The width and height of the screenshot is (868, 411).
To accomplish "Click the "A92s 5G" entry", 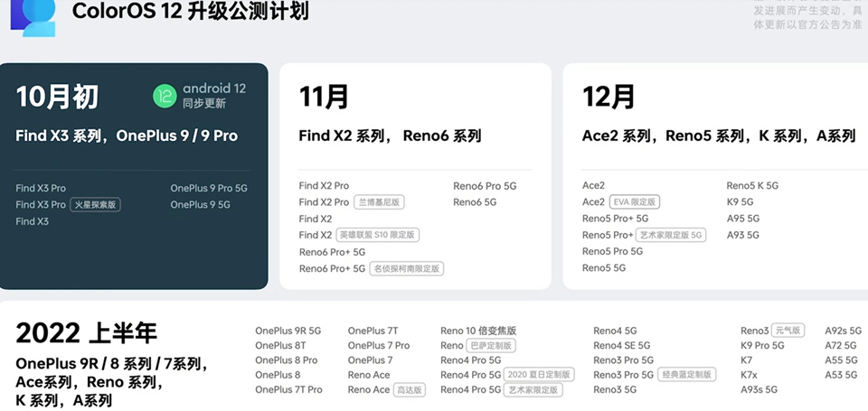I will pyautogui.click(x=843, y=331).
